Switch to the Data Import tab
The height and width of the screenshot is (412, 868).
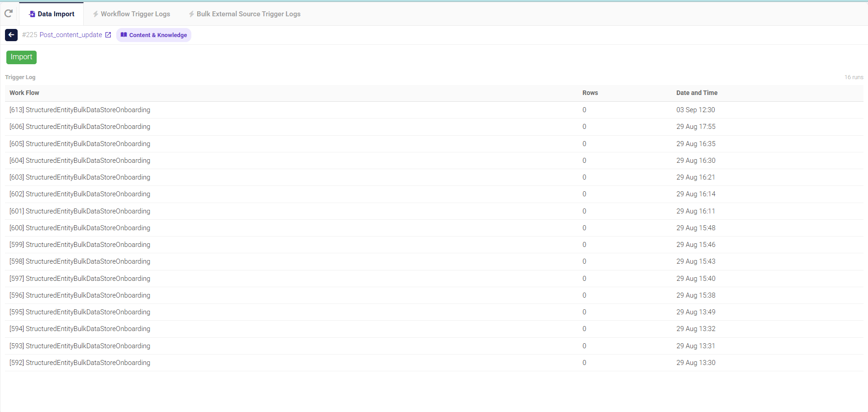pyautogui.click(x=51, y=14)
